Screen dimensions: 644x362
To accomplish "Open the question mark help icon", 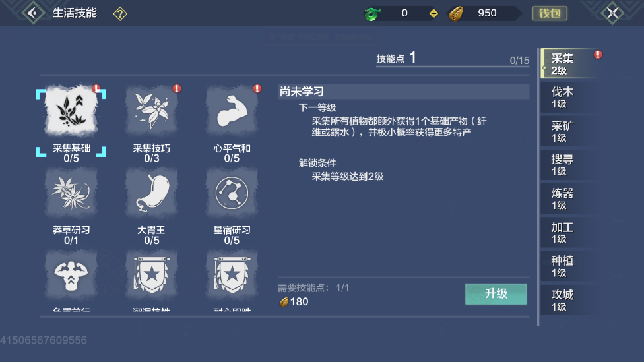I will 120,14.
